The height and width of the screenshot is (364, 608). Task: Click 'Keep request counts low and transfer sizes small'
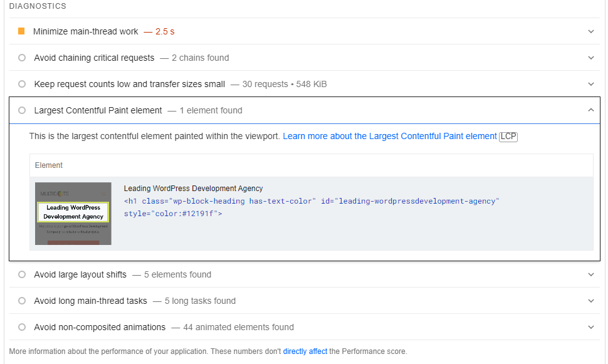tap(130, 84)
